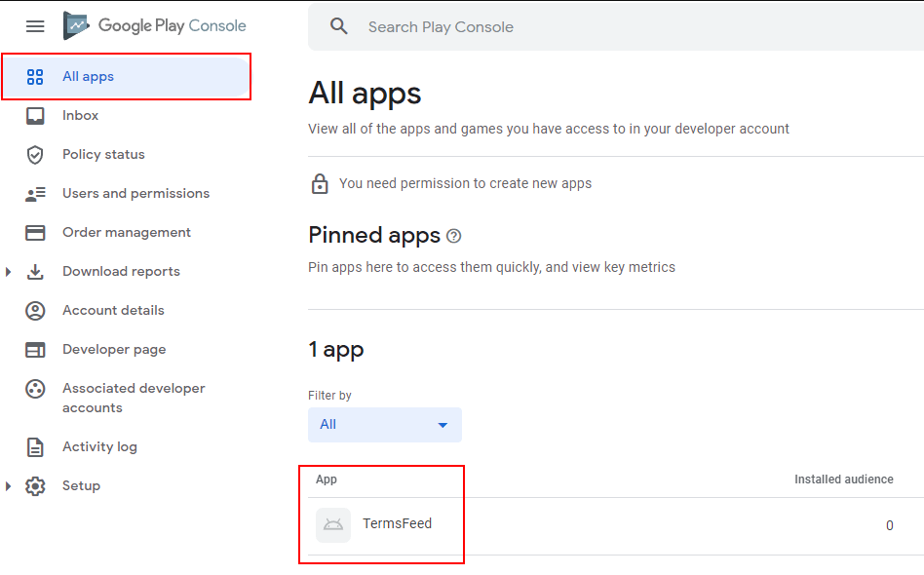Click the Order management card icon

pyautogui.click(x=35, y=233)
